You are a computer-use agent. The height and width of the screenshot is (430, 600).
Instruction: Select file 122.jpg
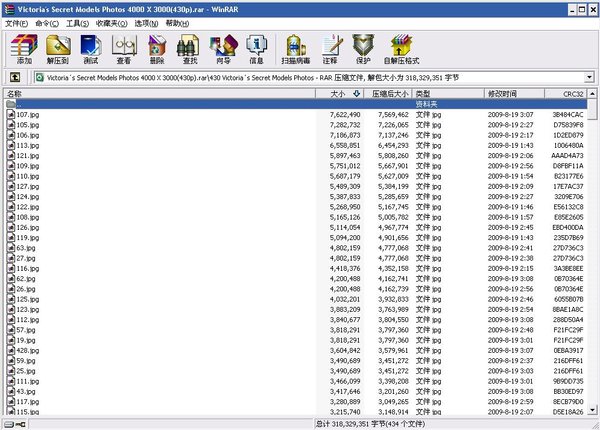[x=28, y=207]
